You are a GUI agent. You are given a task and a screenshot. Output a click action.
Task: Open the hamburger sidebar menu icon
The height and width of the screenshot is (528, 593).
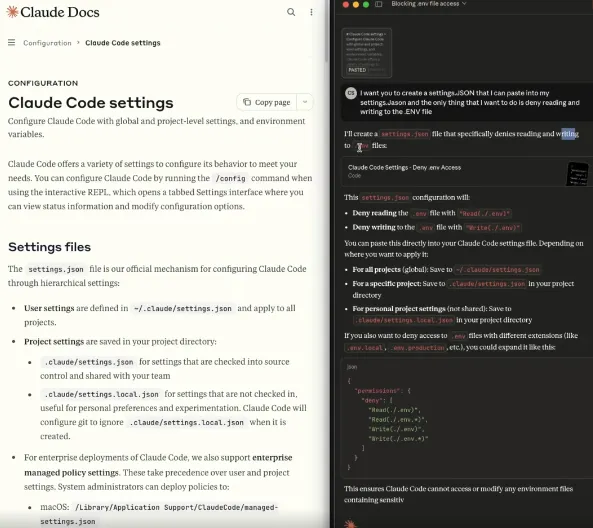(12, 42)
